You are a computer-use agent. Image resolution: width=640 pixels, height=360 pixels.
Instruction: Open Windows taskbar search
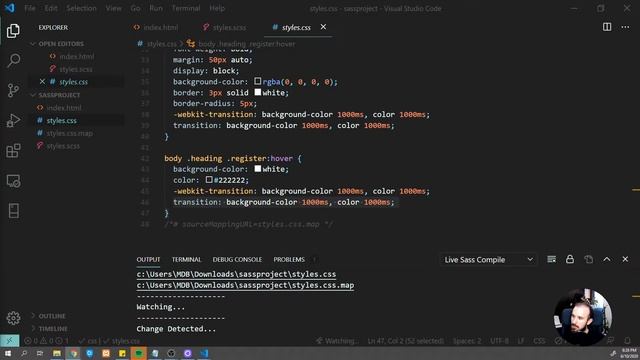tap(24, 353)
